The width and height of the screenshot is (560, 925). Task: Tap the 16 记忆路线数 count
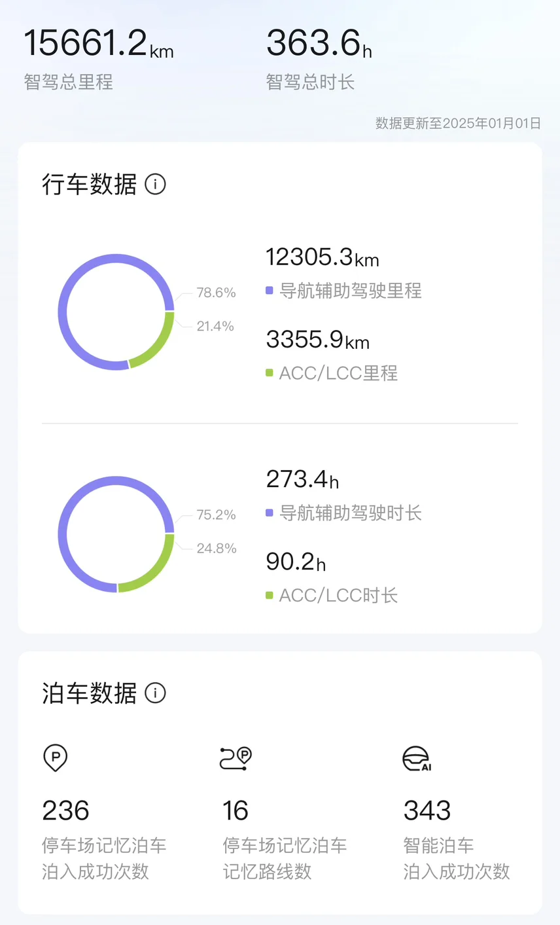tap(236, 810)
